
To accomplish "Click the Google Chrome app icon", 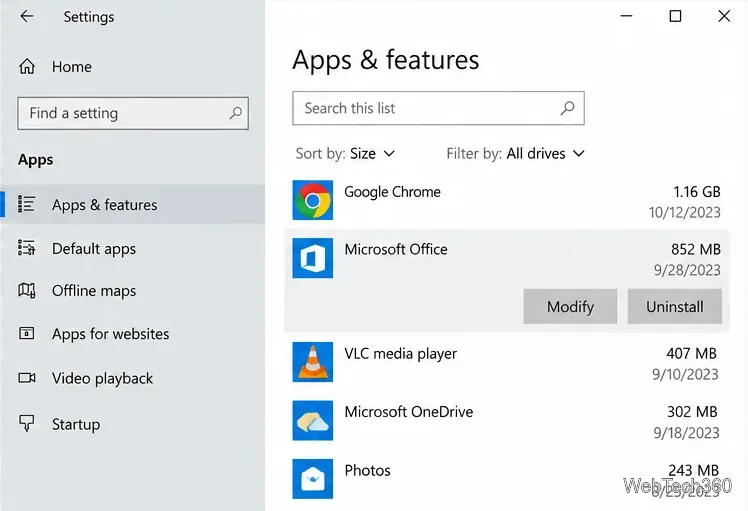I will [312, 200].
